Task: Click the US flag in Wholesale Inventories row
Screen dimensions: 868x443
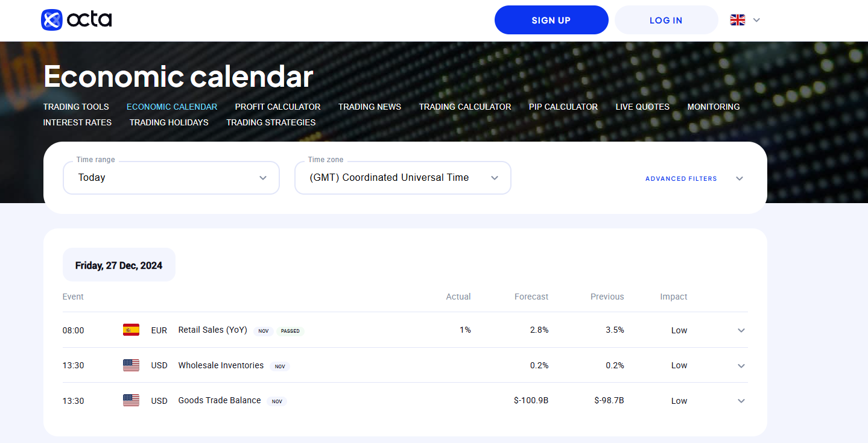Action: (131, 365)
